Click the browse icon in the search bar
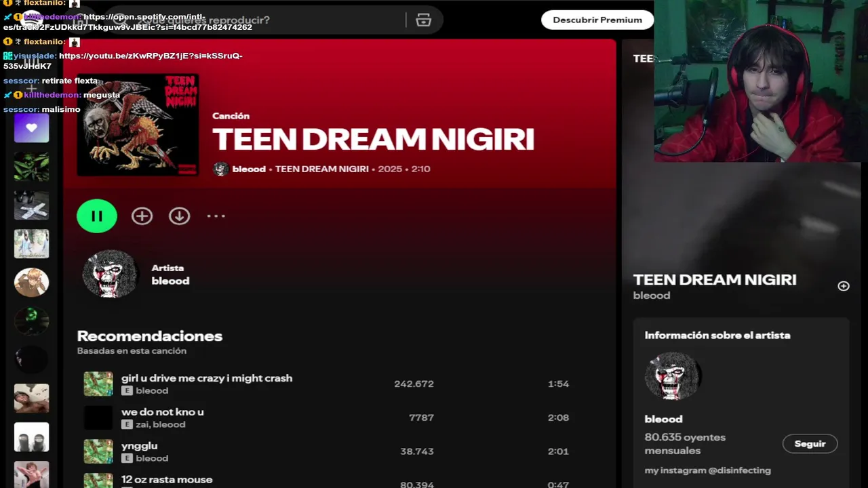The image size is (868, 488). tap(424, 20)
